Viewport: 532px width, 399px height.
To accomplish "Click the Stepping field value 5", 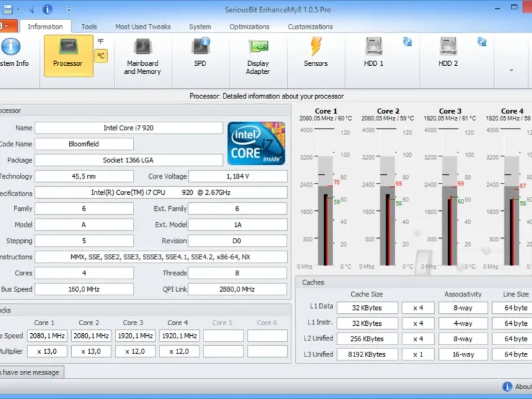I will pos(84,241).
